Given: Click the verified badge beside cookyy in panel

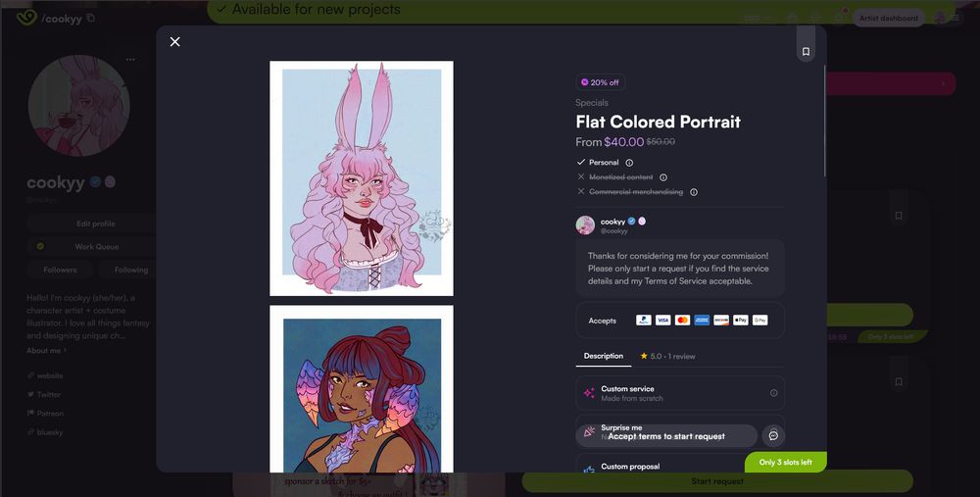Looking at the screenshot, I should [631, 222].
